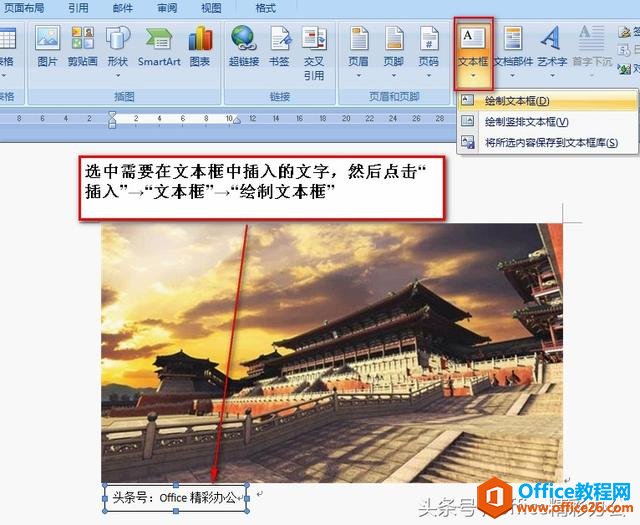Insert a SmartArt graphic
The width and height of the screenshot is (640, 525).
tap(159, 46)
